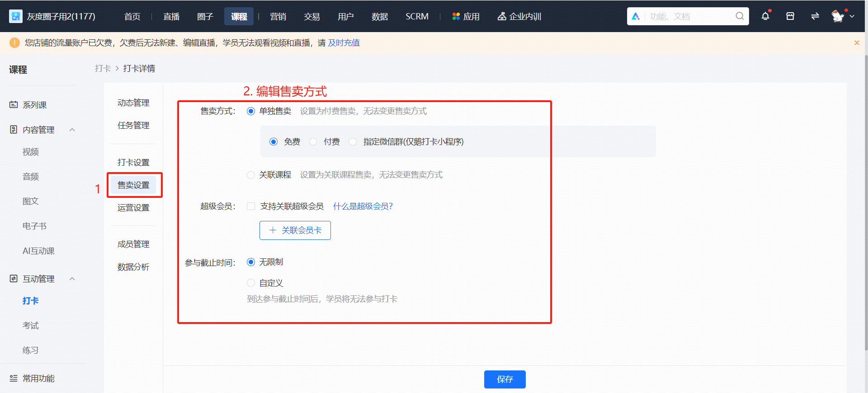Screen dimensions: 868x393
Task: Open 动态管理 tab
Action: (133, 103)
